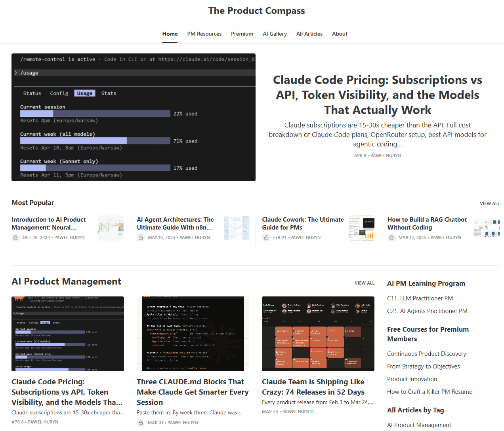Open Three CLAUDE.md Blocks article title
The image size is (504, 431).
coord(193,392)
